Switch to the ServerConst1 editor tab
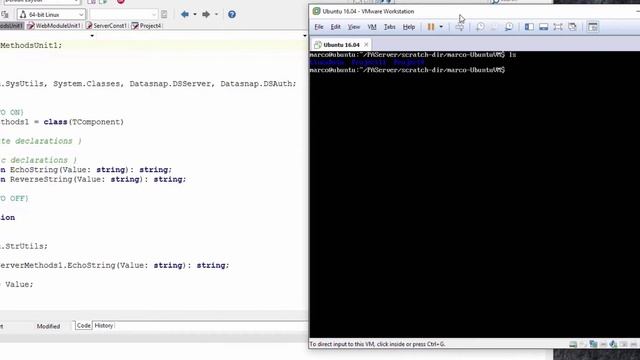This screenshot has width=640, height=360. coord(106,26)
